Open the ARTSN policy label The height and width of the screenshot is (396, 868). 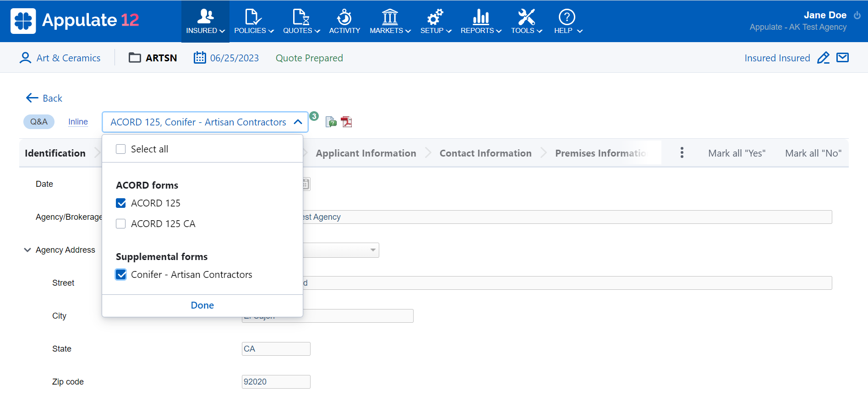point(161,58)
